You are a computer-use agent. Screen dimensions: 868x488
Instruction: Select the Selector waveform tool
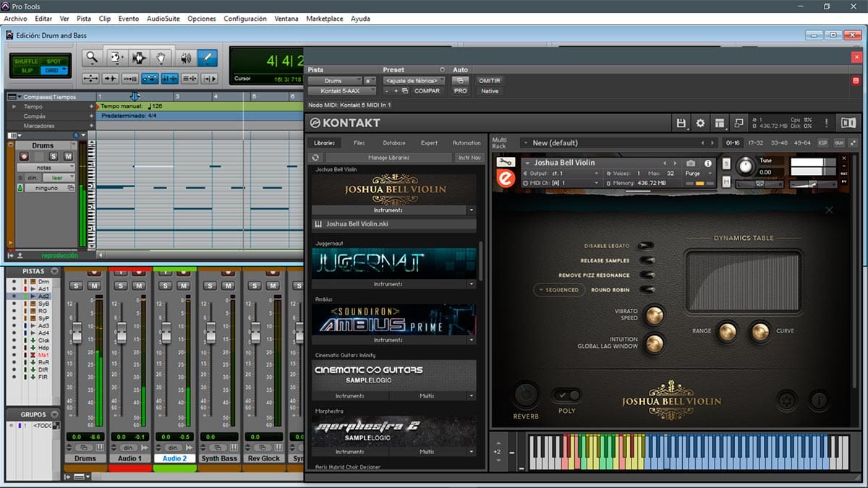(139, 58)
